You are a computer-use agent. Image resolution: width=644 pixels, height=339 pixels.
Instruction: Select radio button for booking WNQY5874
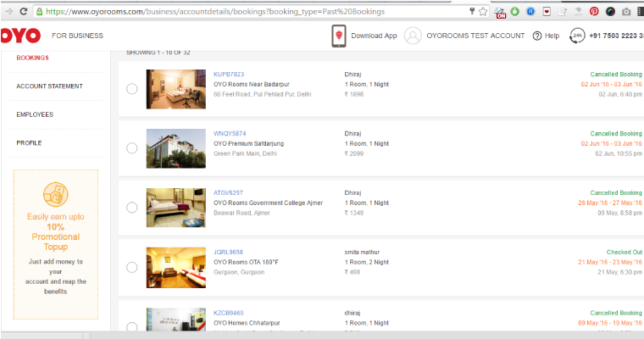coord(132,148)
